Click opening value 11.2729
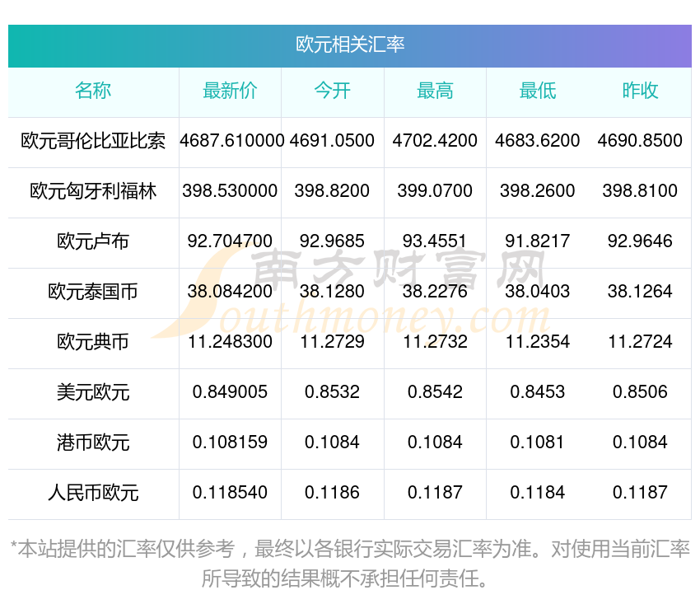Image resolution: width=700 pixels, height=604 pixels. (332, 342)
